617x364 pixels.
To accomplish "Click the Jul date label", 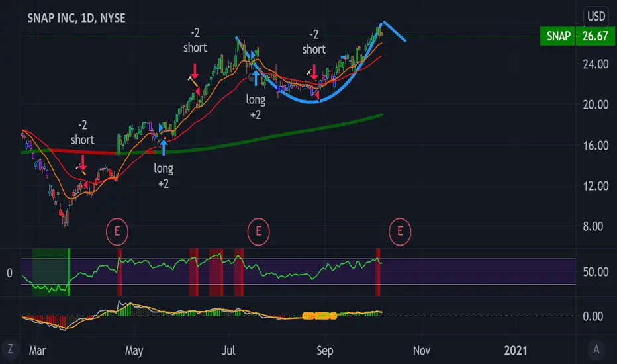I will coord(228,351).
